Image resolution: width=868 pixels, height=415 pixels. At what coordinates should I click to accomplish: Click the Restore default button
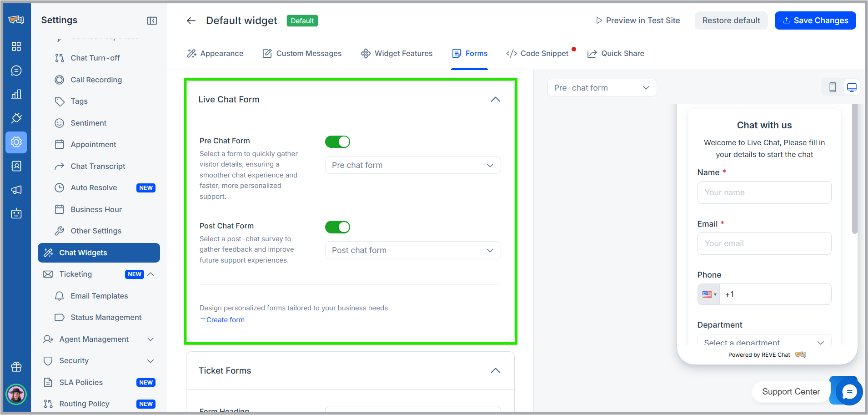point(731,20)
